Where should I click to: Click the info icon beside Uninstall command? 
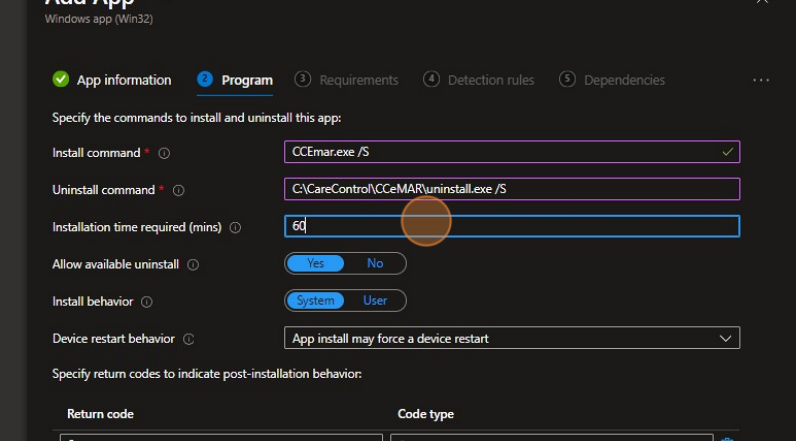[x=179, y=190]
